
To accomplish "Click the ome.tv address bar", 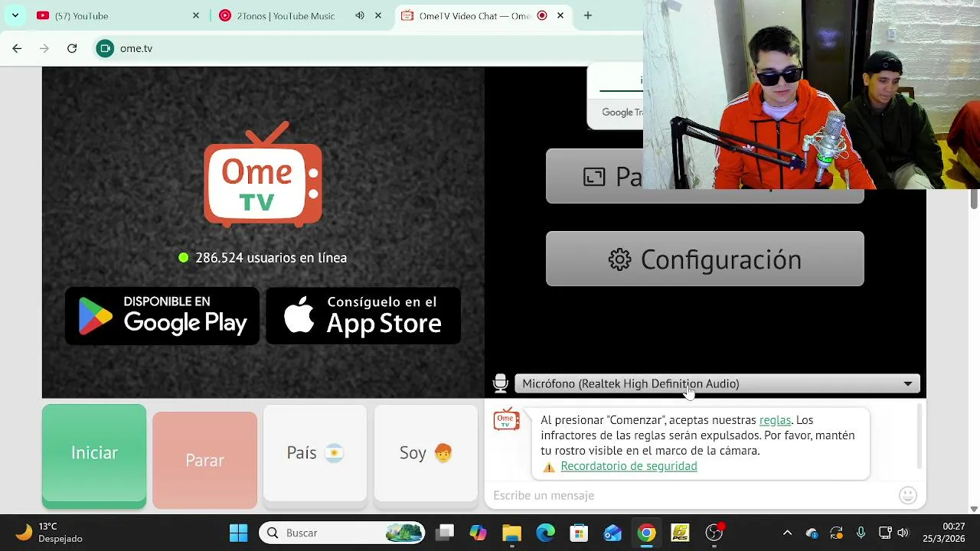I will coord(136,48).
